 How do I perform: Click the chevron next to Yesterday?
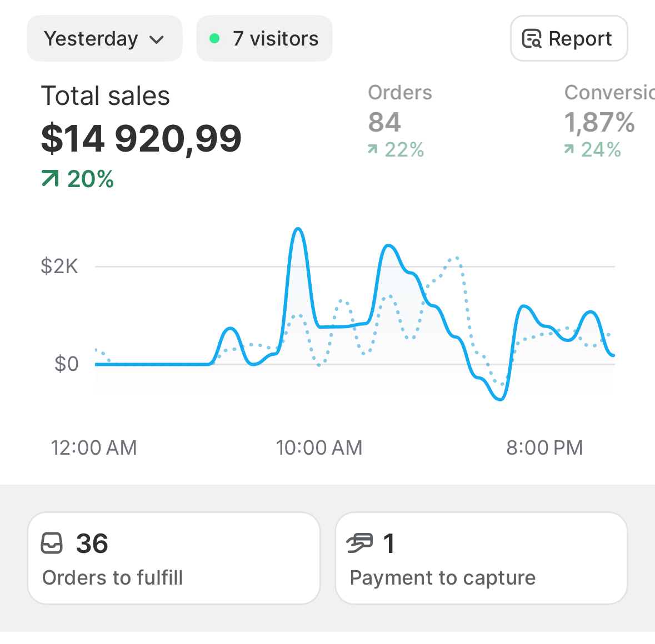157,39
